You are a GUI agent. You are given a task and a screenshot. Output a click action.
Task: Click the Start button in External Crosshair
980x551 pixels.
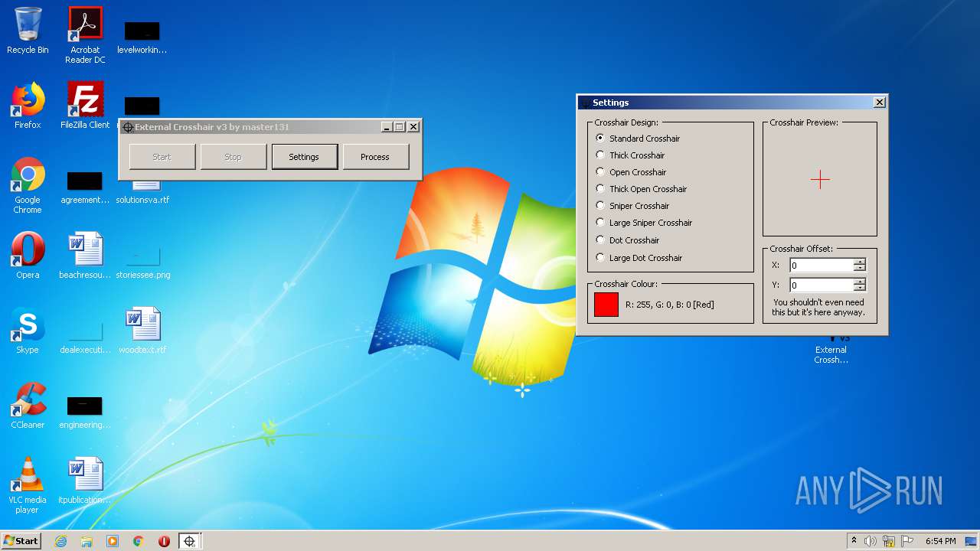pos(162,157)
